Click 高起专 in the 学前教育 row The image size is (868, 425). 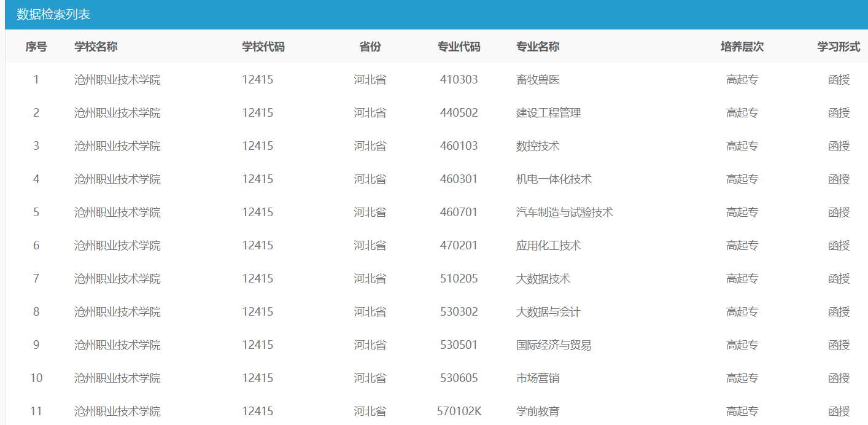[742, 411]
